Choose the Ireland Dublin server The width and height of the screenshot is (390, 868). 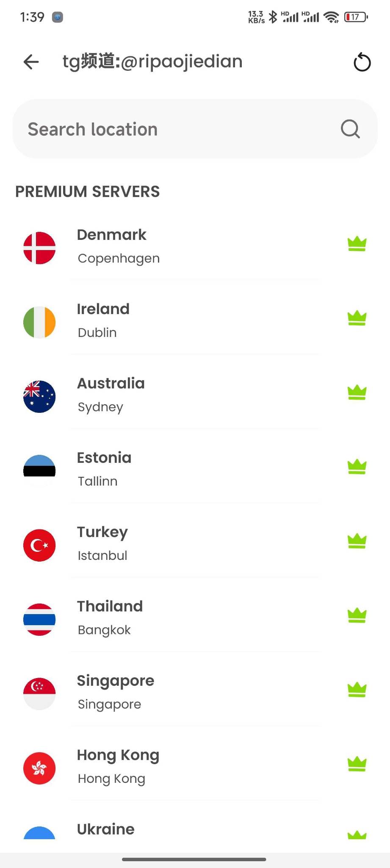pos(195,322)
